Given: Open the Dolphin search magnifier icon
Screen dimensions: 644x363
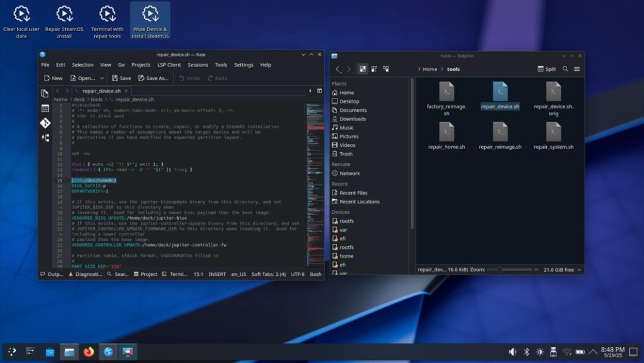Looking at the screenshot, I should 565,69.
